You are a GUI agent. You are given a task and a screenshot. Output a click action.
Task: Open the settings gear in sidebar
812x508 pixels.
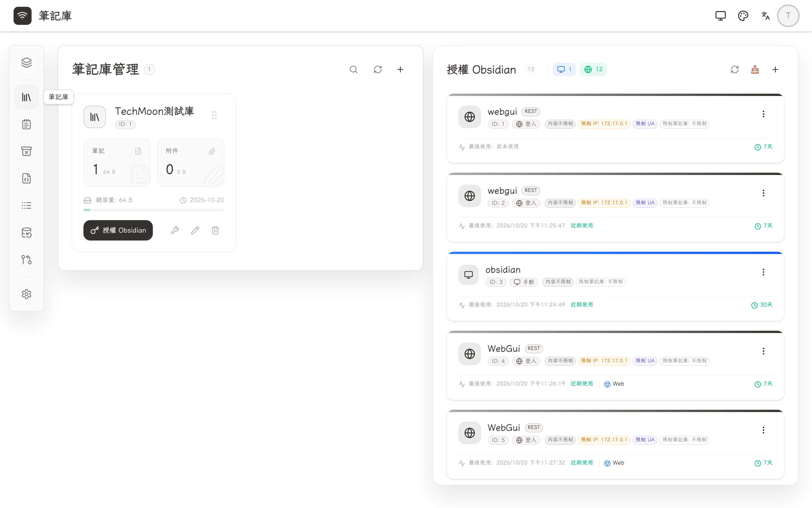(x=27, y=294)
